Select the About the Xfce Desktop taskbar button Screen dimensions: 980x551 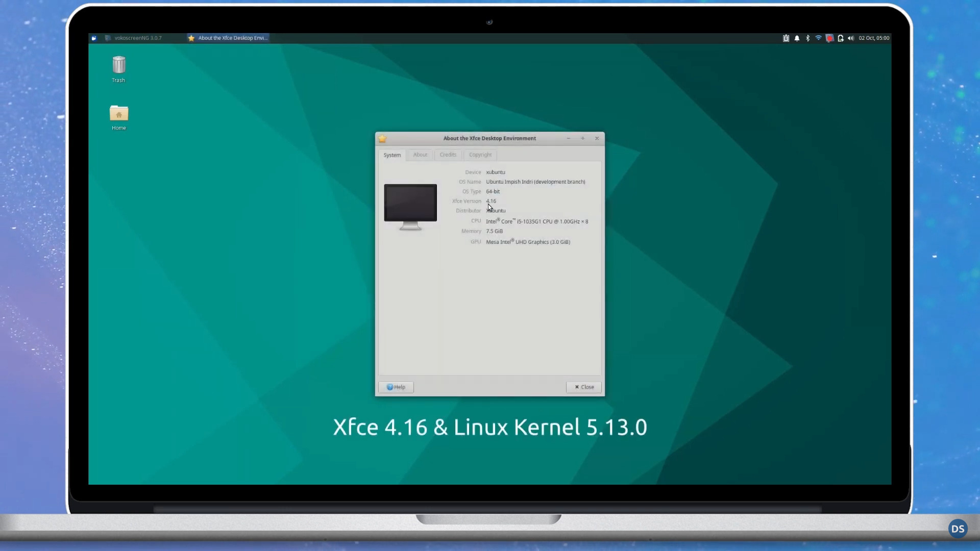coord(228,38)
